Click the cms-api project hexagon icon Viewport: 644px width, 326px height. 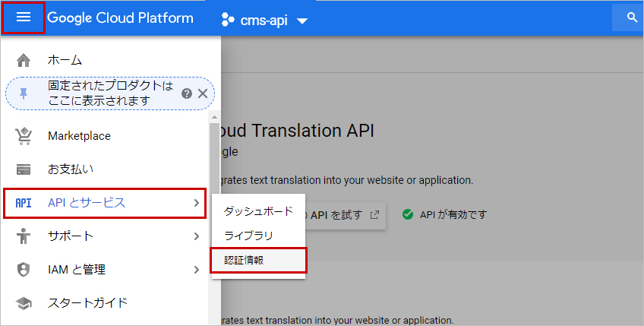point(228,19)
